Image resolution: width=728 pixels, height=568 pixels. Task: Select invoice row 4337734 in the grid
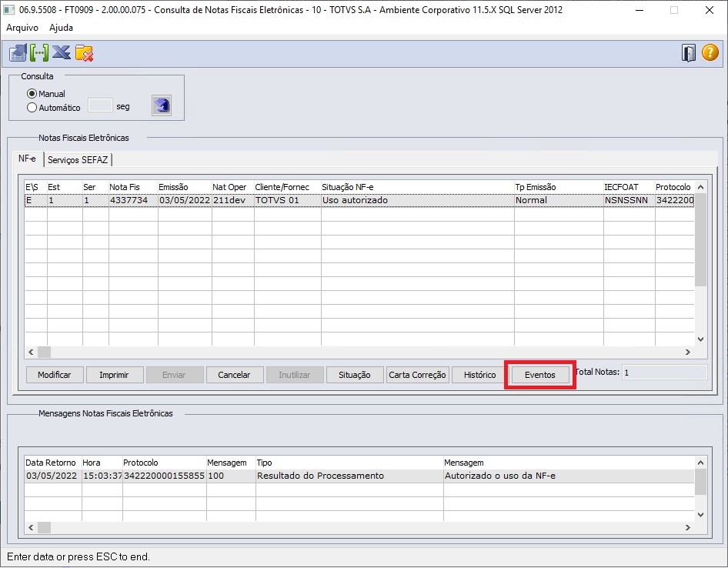coord(132,200)
